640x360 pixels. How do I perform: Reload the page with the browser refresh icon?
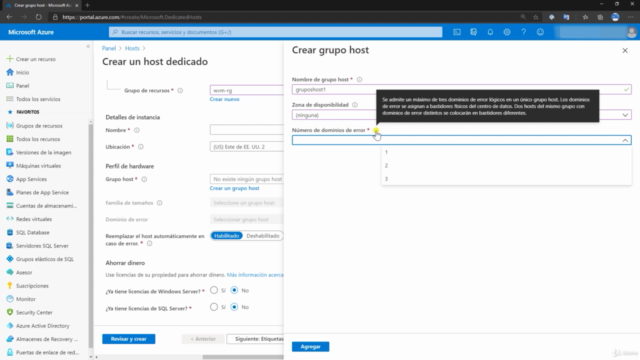pyautogui.click(x=38, y=17)
